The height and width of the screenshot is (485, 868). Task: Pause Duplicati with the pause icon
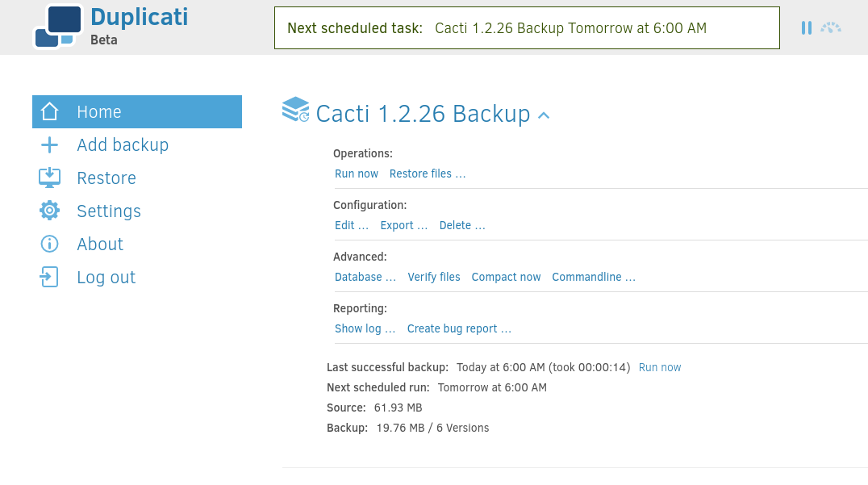pyautogui.click(x=807, y=27)
